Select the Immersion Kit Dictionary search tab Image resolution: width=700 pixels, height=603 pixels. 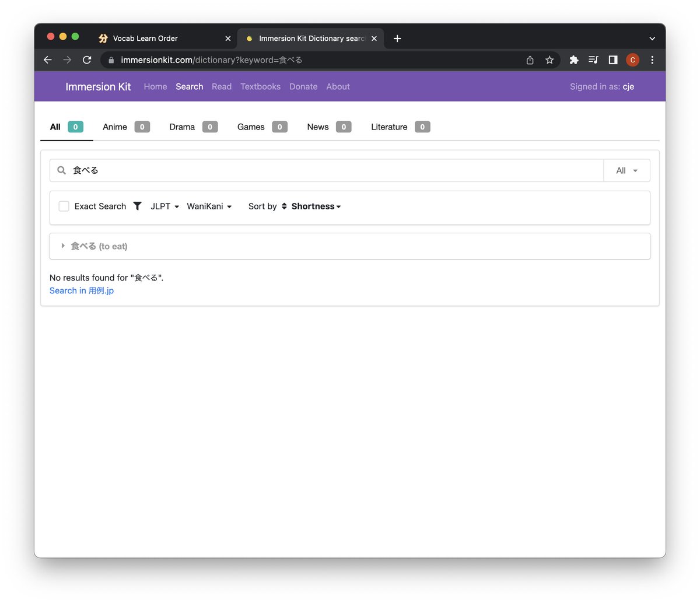310,38
